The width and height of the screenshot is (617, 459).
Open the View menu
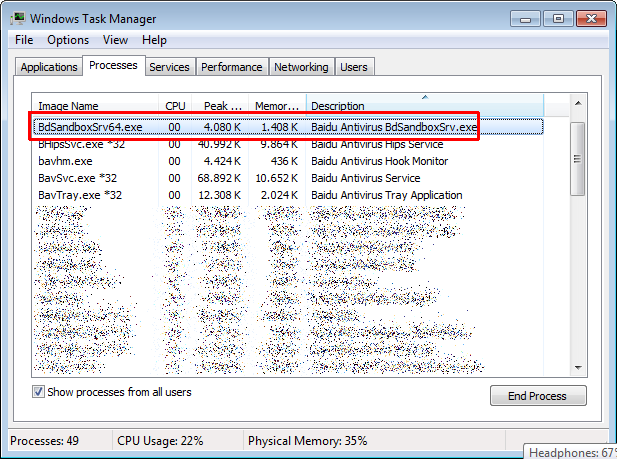coord(115,40)
